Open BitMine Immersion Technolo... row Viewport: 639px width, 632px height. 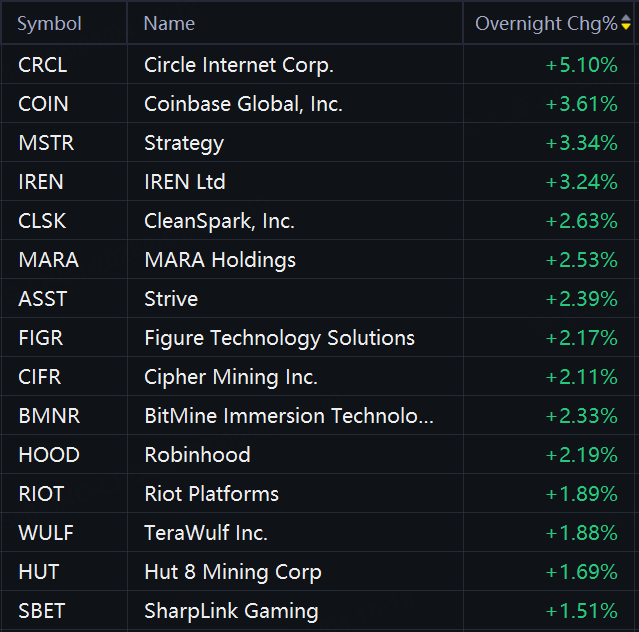[318, 416]
